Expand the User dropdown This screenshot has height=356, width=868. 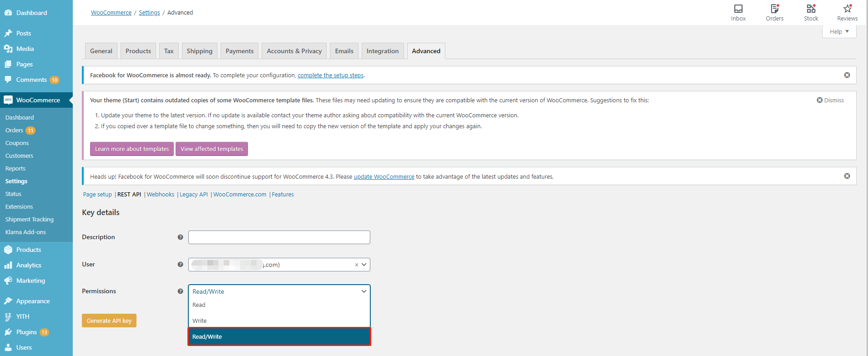[x=364, y=265]
